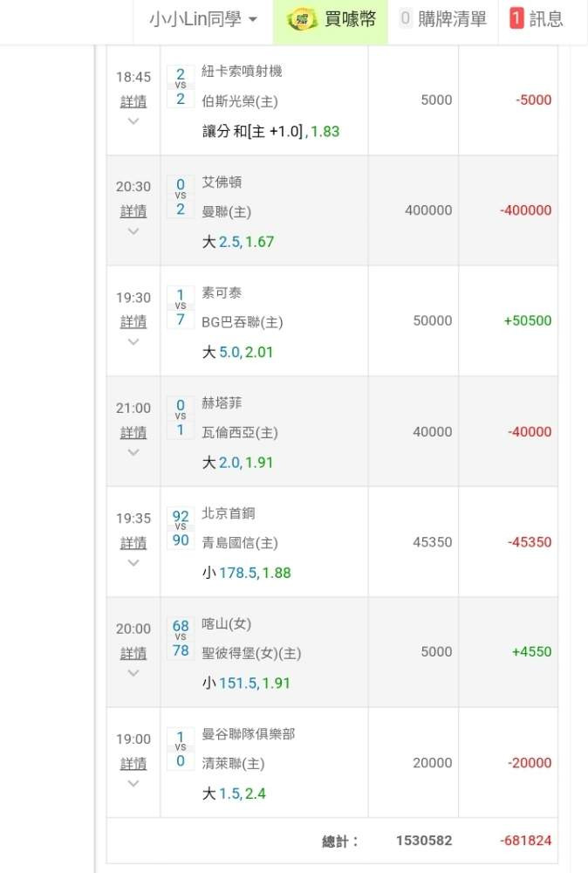Viewport: 588px width, 873px height.
Task: Expand the 18:45 match row chevron
Action: pyautogui.click(x=133, y=121)
